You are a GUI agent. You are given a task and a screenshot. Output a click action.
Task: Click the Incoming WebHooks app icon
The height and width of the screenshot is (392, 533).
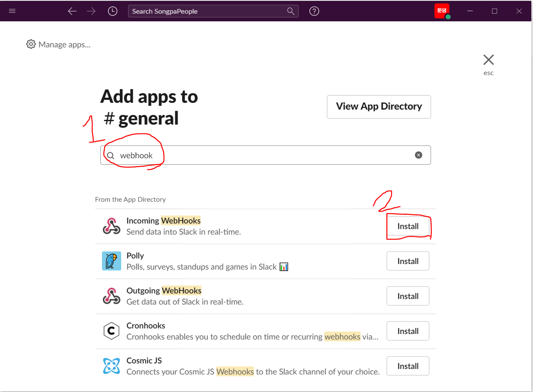(111, 226)
